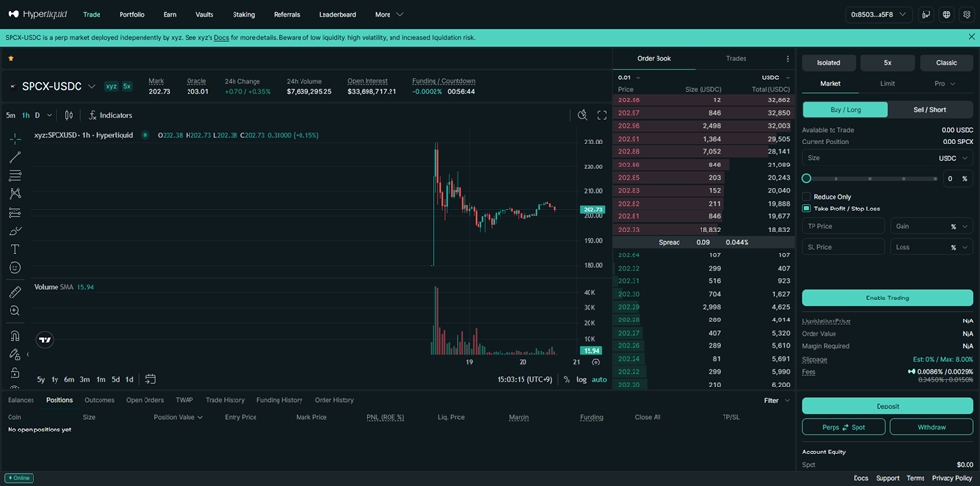This screenshot has height=486, width=980.
Task: Change the 0.01 price grouping dropdown
Action: click(x=630, y=77)
